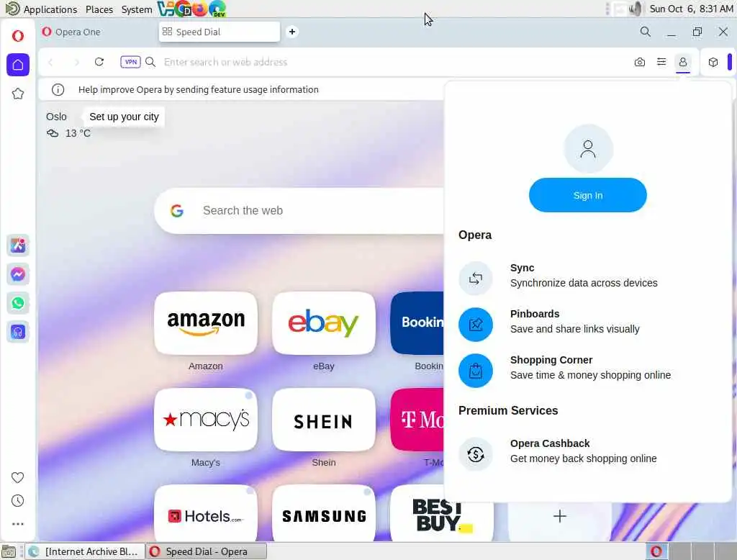
Task: Click the info icon in notification bar
Action: point(58,89)
